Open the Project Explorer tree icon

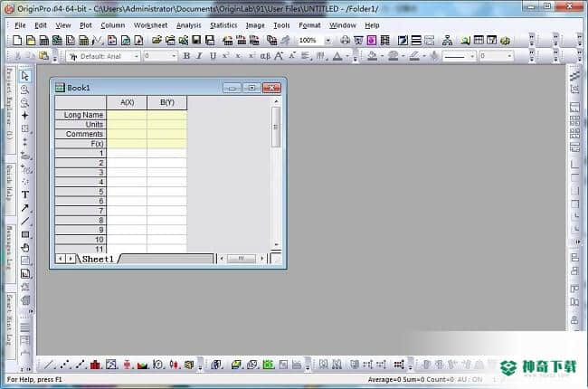click(447, 40)
